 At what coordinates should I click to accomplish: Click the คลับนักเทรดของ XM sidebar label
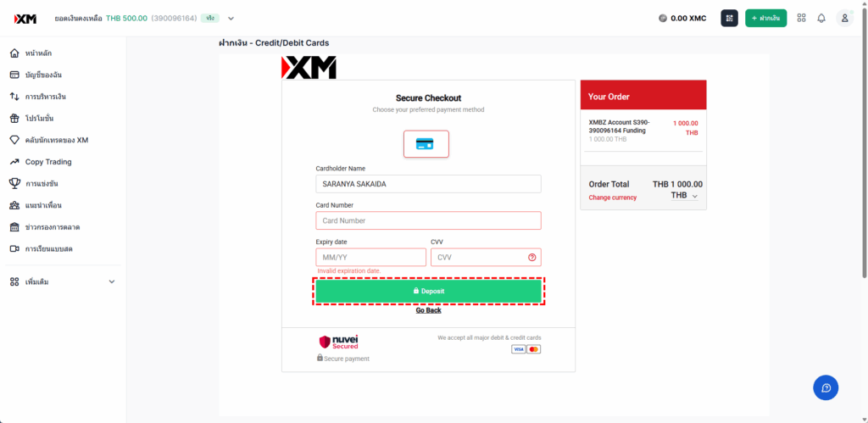[57, 140]
